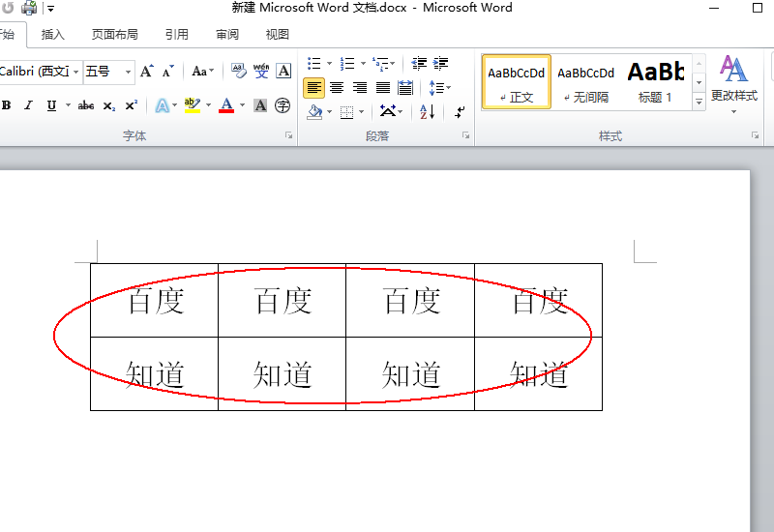Apply Character Border with the boxed A icon

(x=283, y=71)
